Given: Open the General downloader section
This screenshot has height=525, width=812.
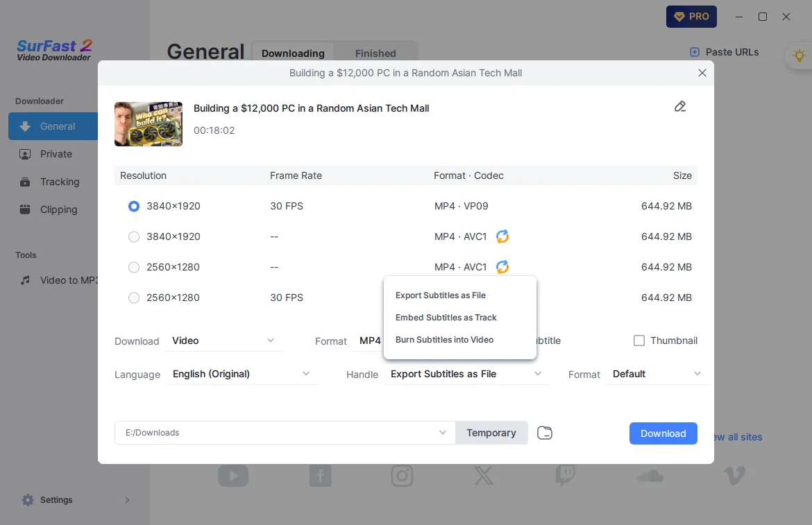Looking at the screenshot, I should [53, 126].
